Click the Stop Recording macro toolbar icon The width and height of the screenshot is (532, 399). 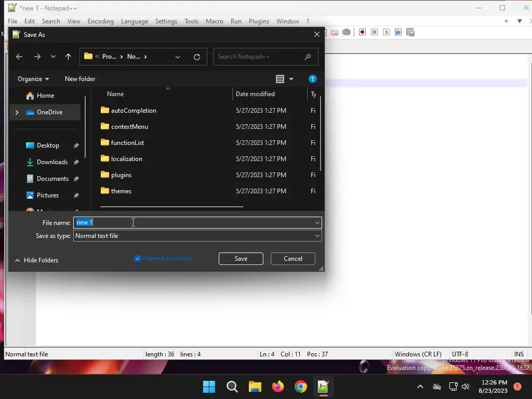click(x=374, y=32)
